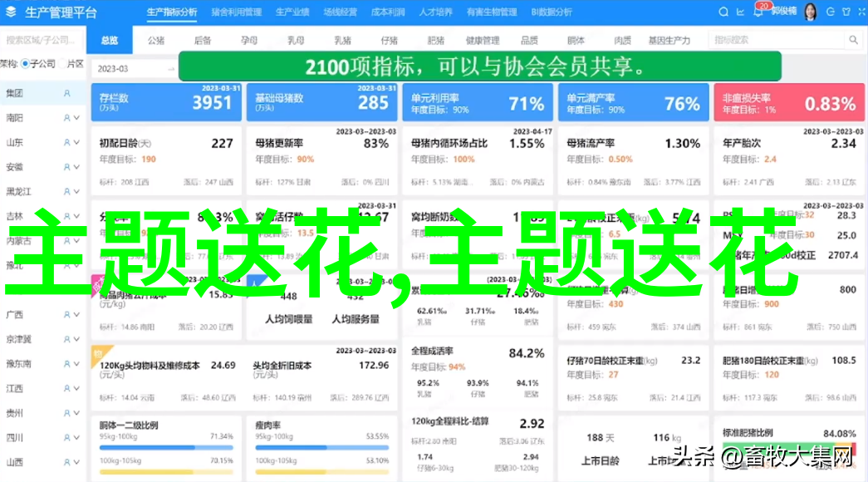Click person icon beside 安徽
868x482 pixels.
pyautogui.click(x=67, y=167)
